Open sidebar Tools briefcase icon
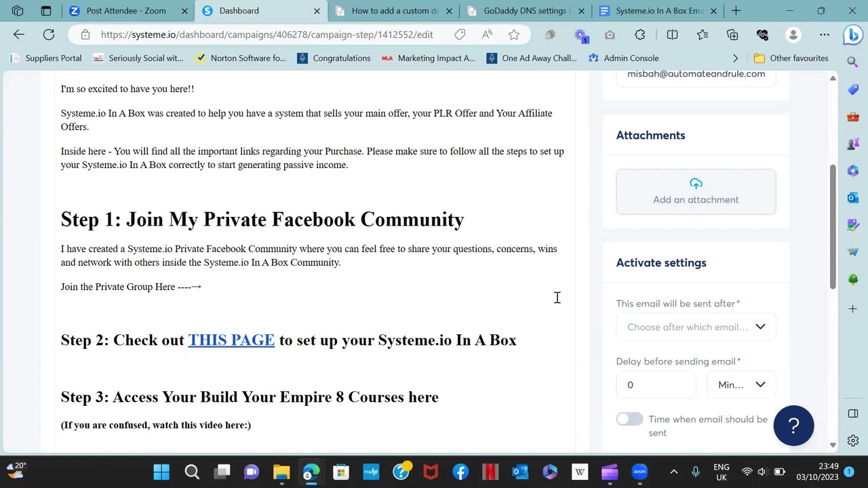Screen dimensions: 868x488 pos(853,117)
